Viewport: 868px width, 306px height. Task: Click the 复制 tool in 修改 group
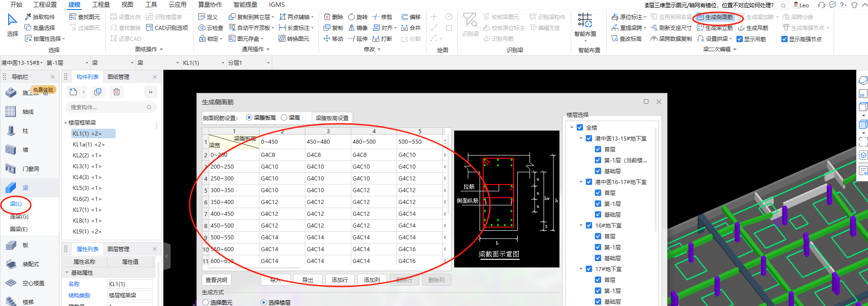[333, 28]
